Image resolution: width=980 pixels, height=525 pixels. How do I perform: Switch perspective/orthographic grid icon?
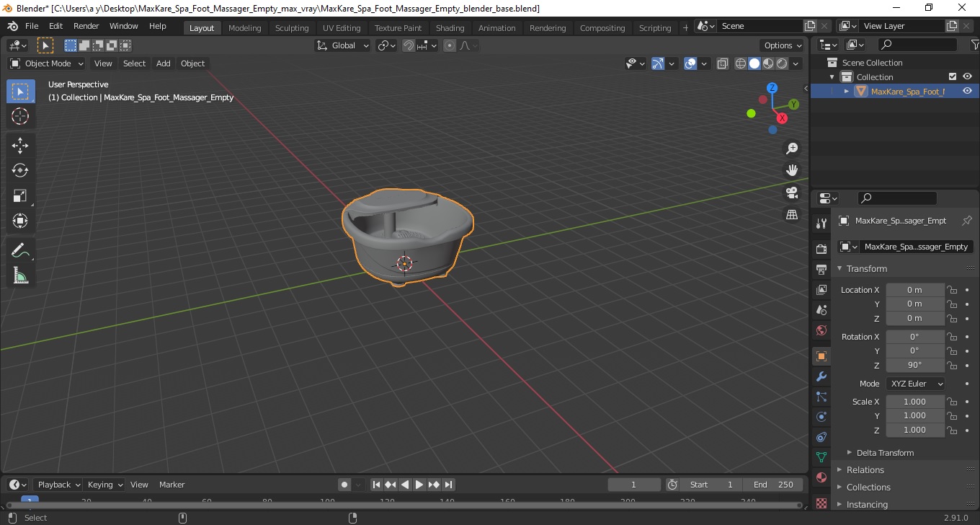click(x=792, y=214)
